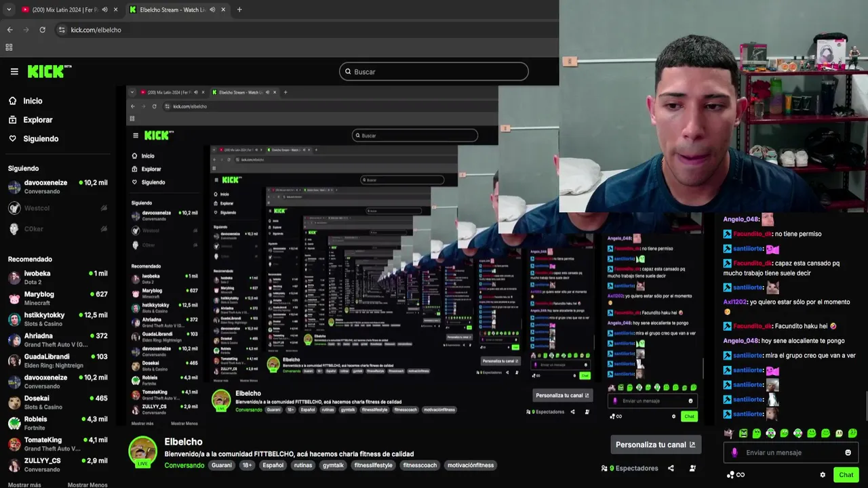This screenshot has height=488, width=868.
Task: Open the Siguiendo page with heart icon
Action: (x=41, y=139)
